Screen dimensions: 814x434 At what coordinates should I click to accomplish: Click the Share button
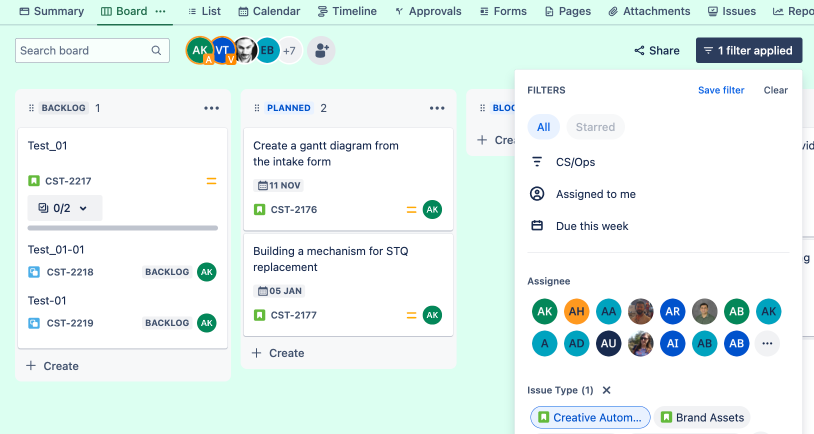pyautogui.click(x=657, y=50)
